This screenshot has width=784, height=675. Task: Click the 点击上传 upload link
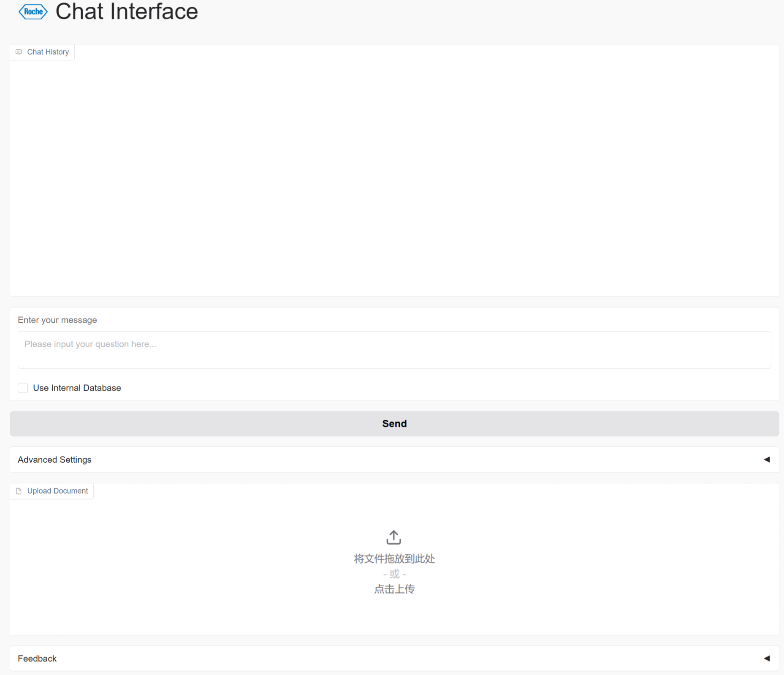pos(394,589)
